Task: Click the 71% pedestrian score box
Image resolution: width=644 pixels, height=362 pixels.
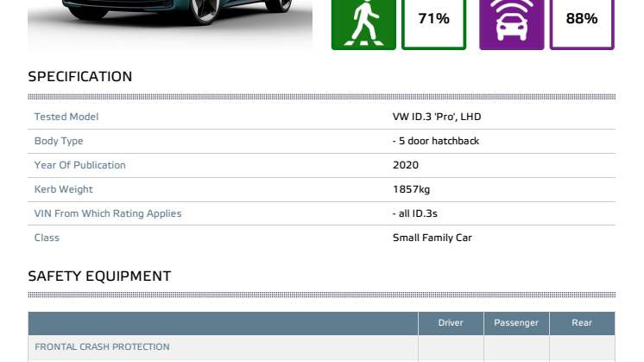Action: pos(433,25)
